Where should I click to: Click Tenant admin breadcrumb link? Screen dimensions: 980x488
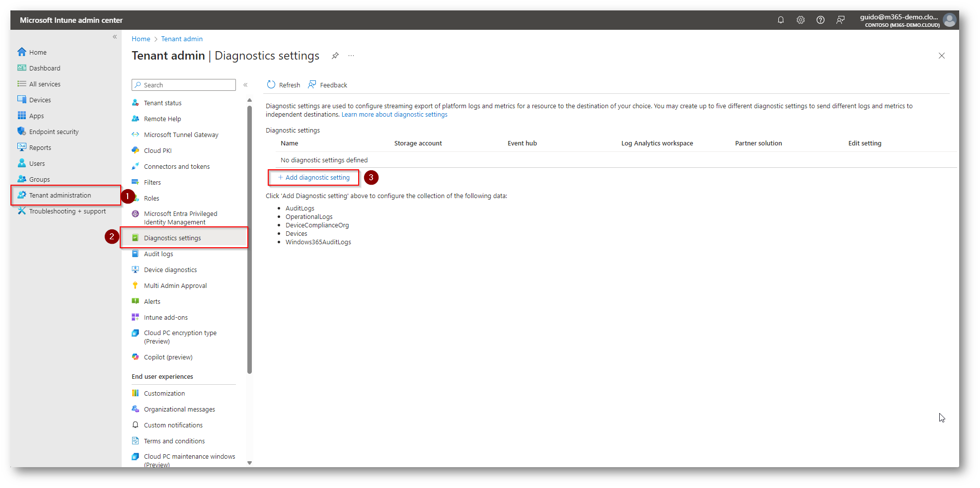[x=182, y=39]
